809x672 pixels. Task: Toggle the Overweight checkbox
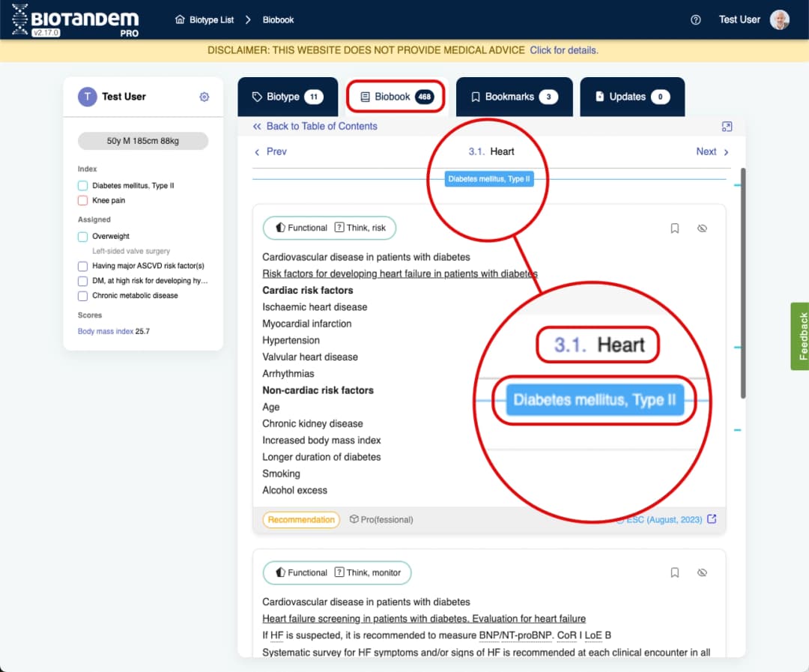coord(83,237)
